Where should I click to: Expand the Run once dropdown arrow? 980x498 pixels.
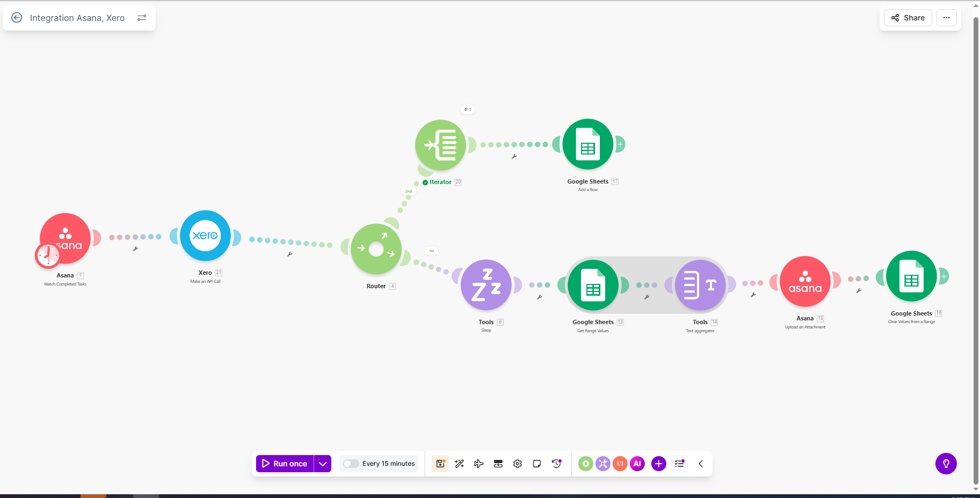click(x=323, y=464)
